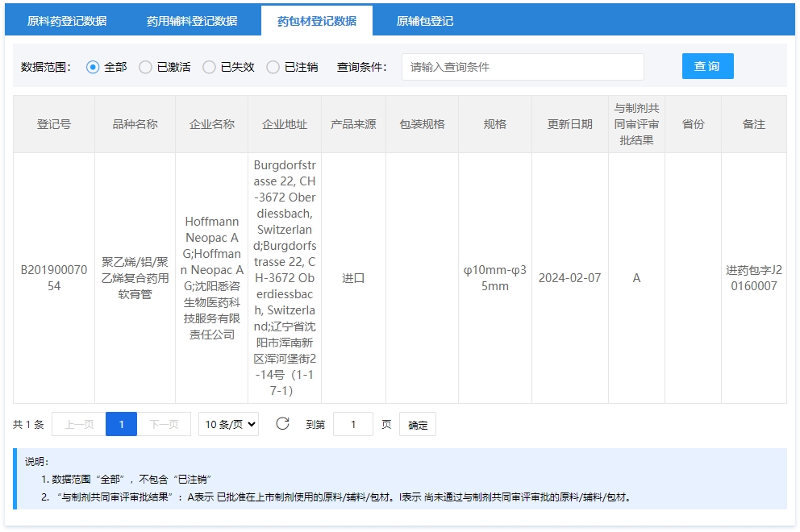Click the 登记号 column header
The height and width of the screenshot is (532, 800).
(x=54, y=124)
